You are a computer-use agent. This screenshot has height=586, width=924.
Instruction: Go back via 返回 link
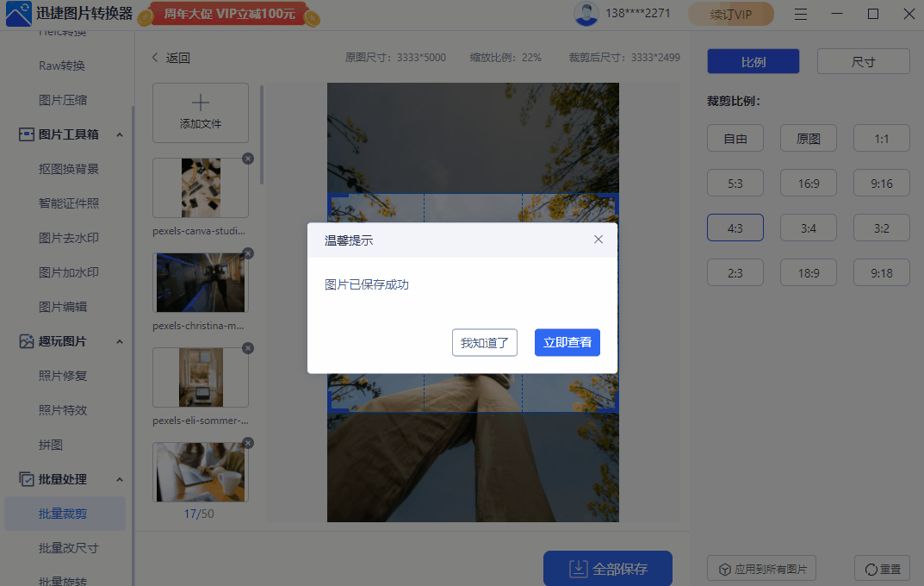171,58
